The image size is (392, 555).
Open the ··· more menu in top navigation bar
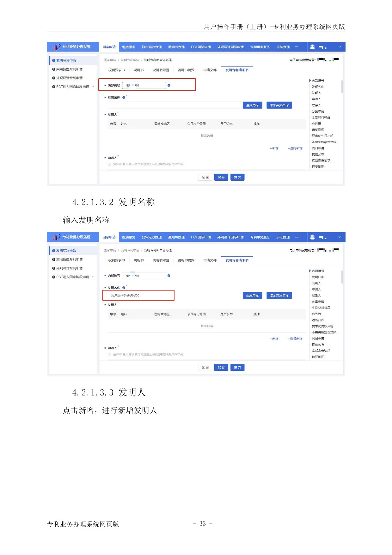(297, 47)
